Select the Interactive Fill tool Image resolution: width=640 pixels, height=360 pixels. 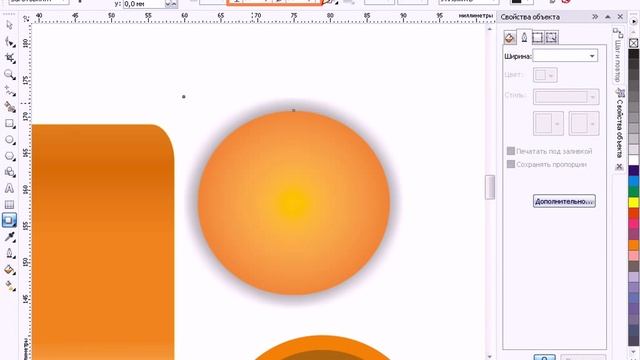click(10, 286)
